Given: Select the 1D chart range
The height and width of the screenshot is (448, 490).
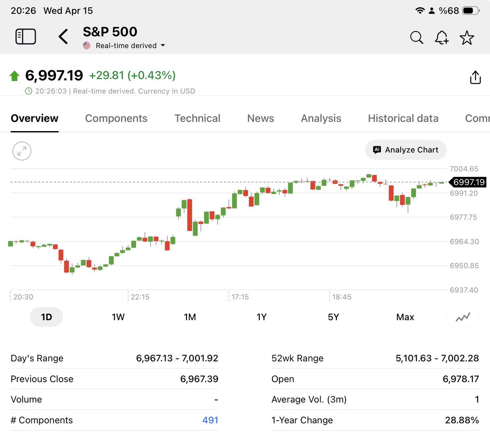Looking at the screenshot, I should click(47, 317).
